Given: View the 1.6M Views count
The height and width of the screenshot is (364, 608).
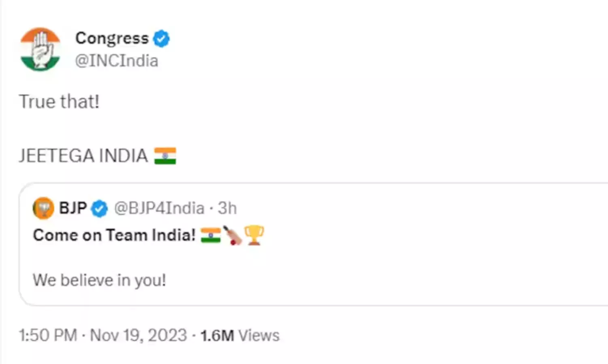Looking at the screenshot, I should click(240, 335).
